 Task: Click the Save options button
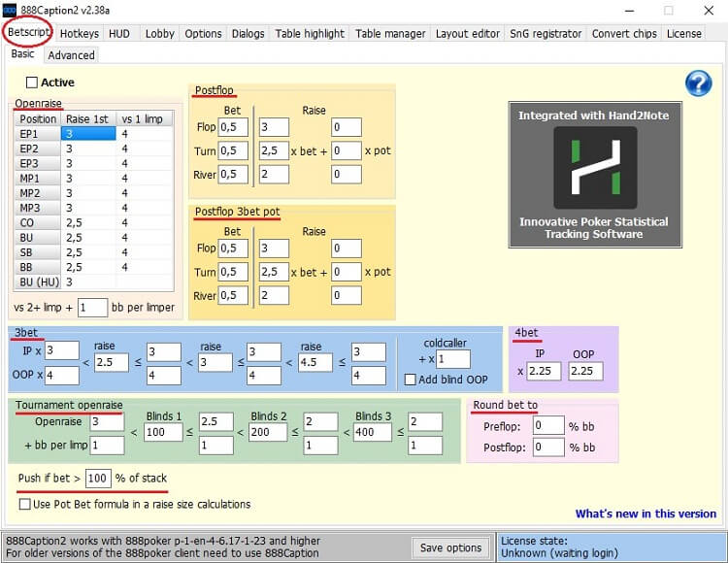[450, 547]
